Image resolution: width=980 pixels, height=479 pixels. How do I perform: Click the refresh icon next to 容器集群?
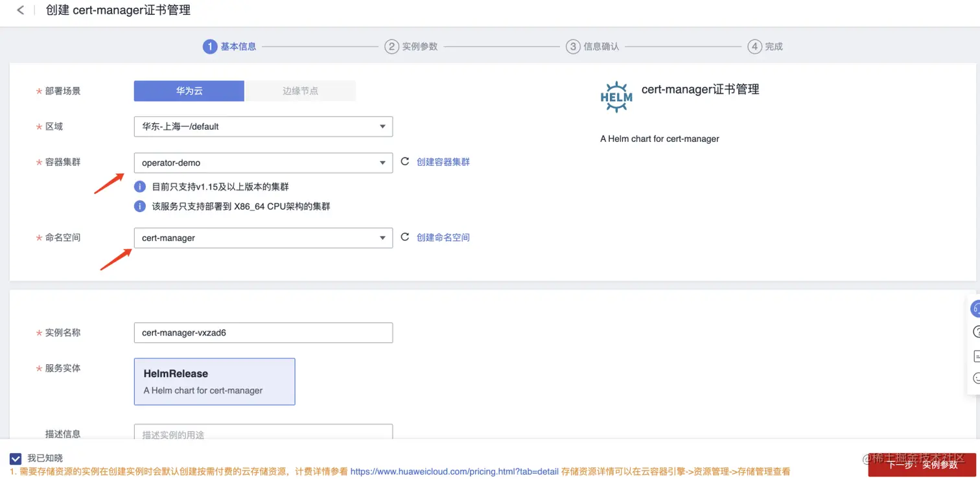(x=404, y=162)
